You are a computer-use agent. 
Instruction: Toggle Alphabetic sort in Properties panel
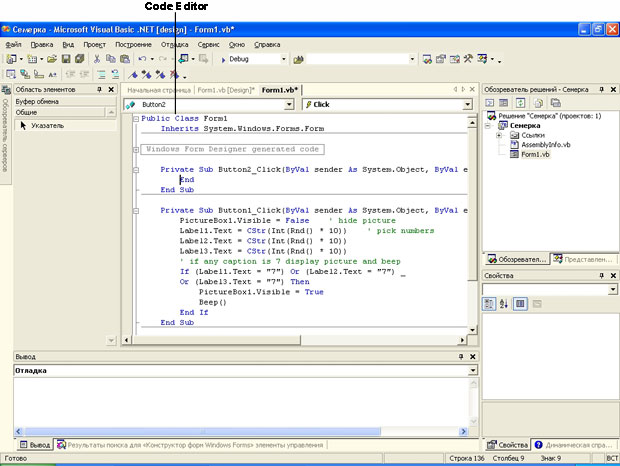pos(504,304)
